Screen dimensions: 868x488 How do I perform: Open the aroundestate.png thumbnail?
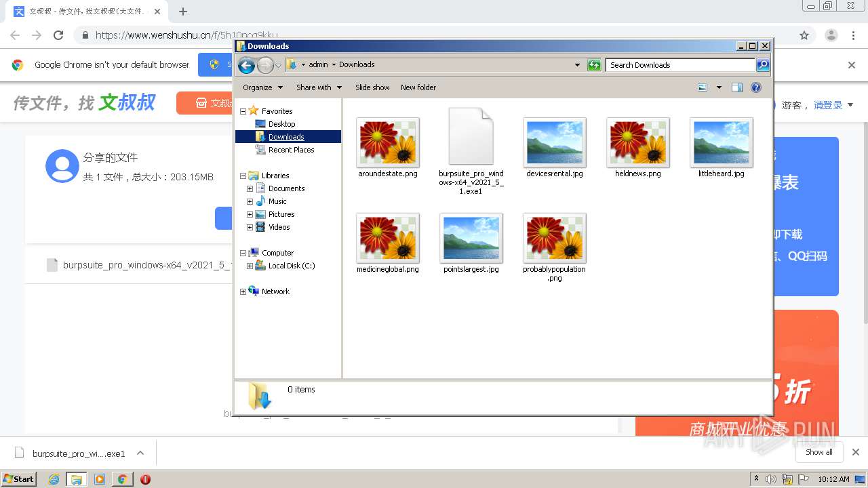388,142
